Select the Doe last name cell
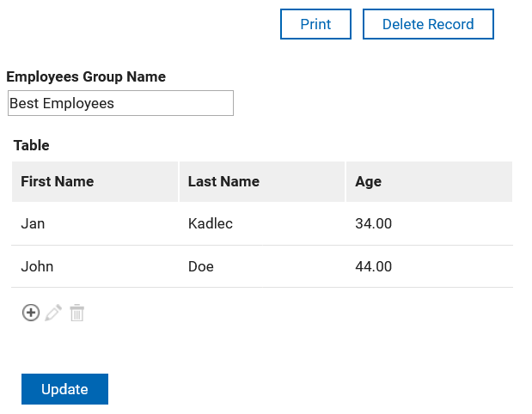532x414 pixels. (x=201, y=267)
